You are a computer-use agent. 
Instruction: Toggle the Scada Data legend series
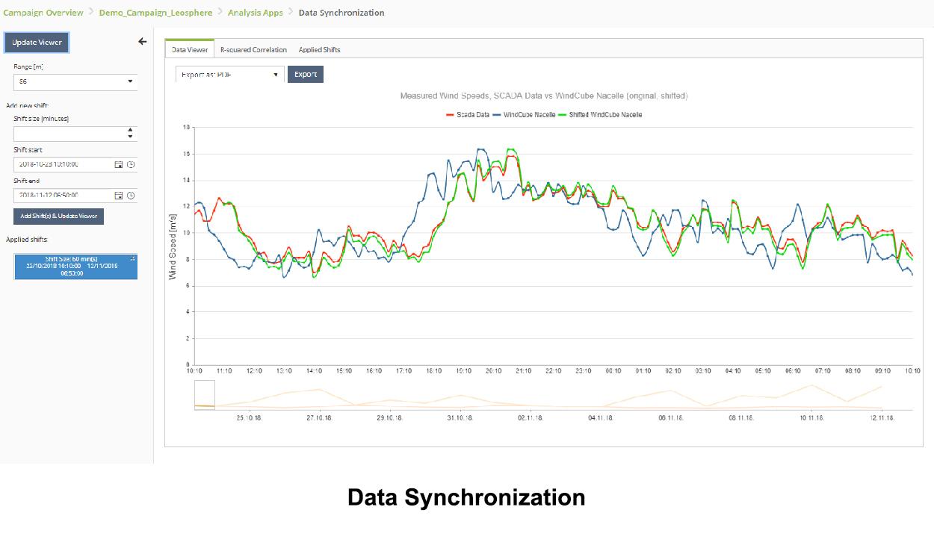point(468,115)
